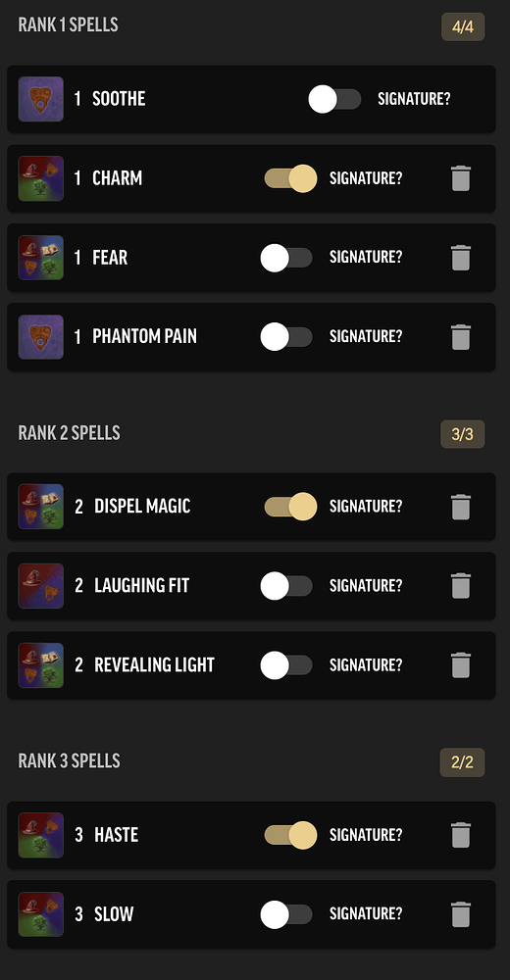Click the trash icon for Phantom Pain
This screenshot has height=980, width=510.
point(461,337)
